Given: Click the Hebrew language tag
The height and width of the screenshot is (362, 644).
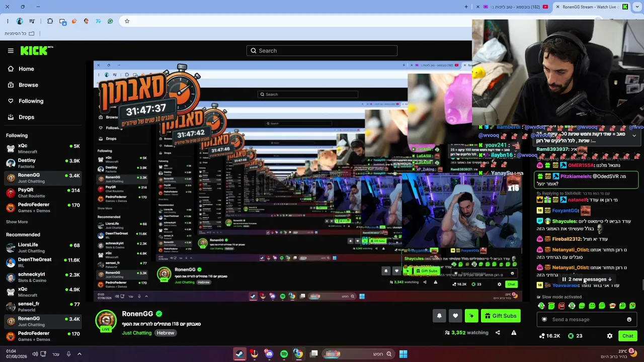Looking at the screenshot, I should (165, 333).
